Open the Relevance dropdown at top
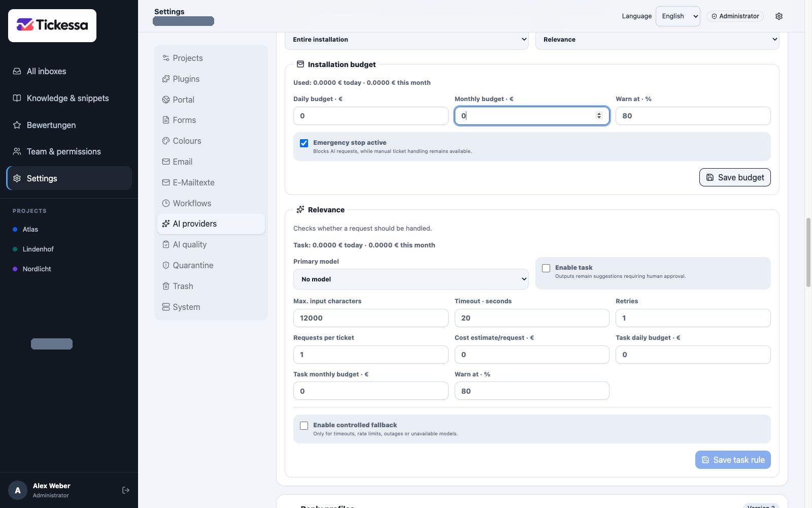 (657, 40)
